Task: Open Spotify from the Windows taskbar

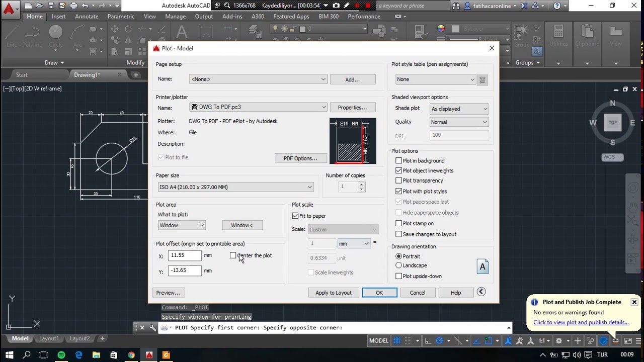Action: coord(61,355)
